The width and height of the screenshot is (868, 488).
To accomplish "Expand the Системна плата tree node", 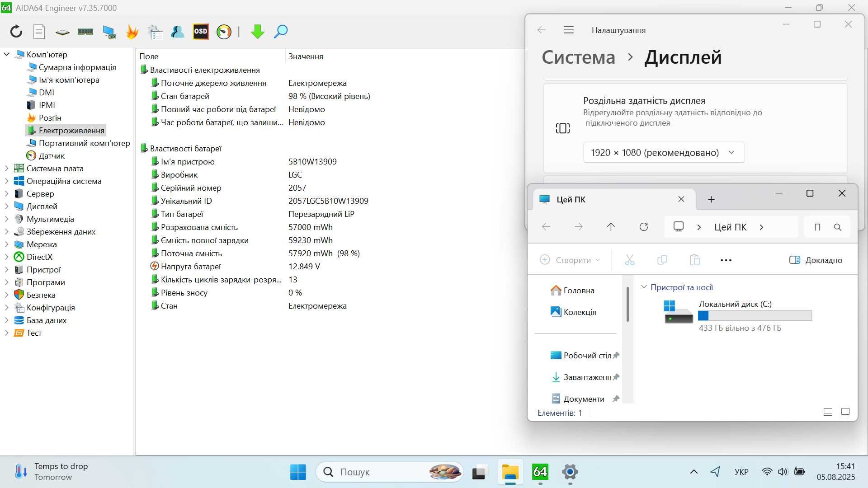I will (7, 168).
